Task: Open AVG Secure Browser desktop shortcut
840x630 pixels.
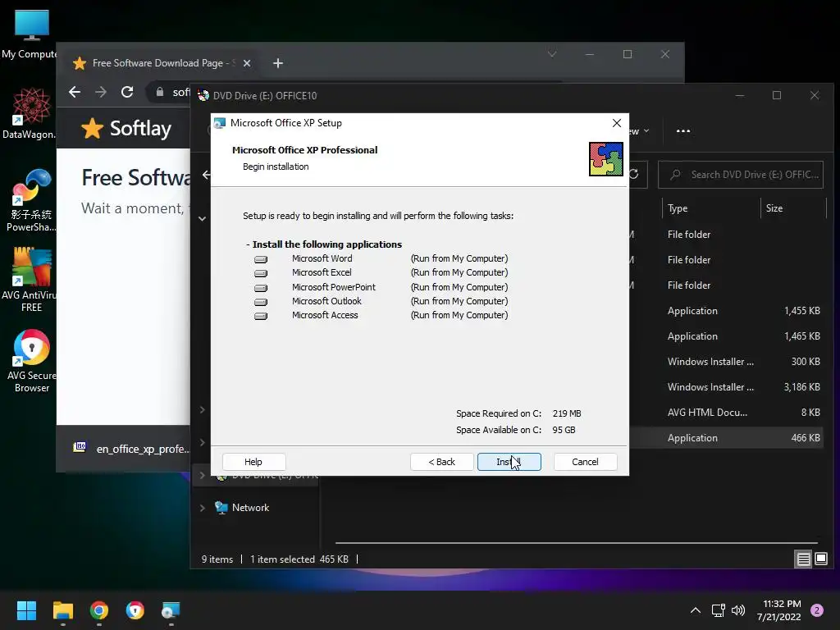Action: click(32, 361)
